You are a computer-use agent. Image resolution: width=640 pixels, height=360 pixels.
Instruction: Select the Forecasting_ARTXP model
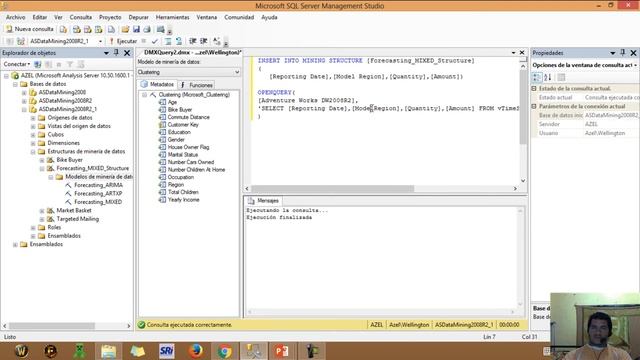98,193
